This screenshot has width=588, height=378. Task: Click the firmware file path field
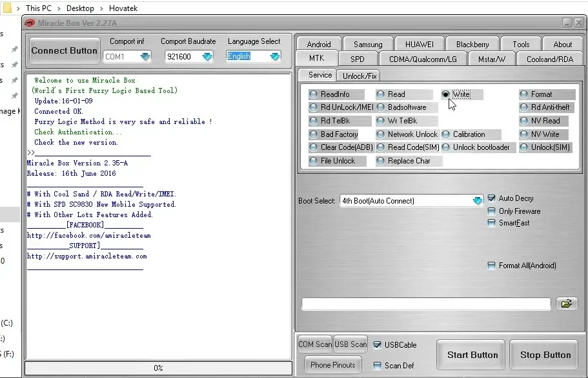click(426, 304)
